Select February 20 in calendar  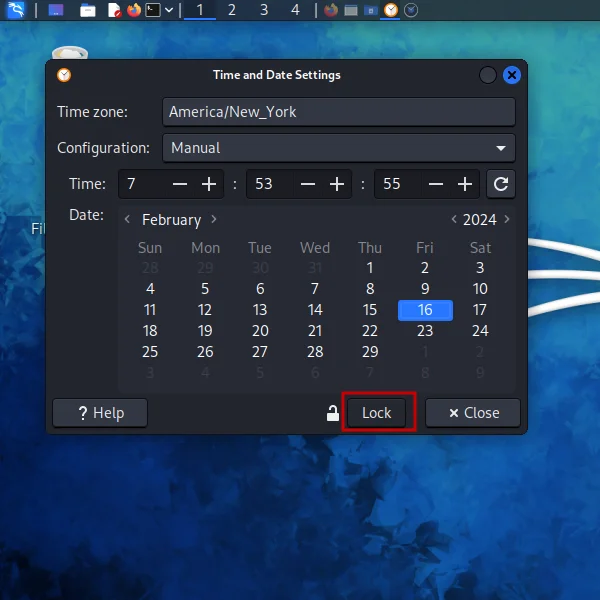(260, 331)
